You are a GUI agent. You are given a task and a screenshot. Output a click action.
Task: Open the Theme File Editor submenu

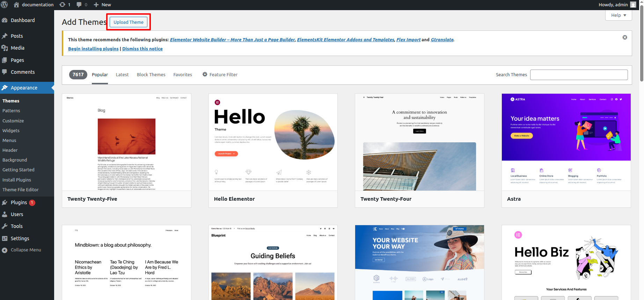click(x=21, y=190)
